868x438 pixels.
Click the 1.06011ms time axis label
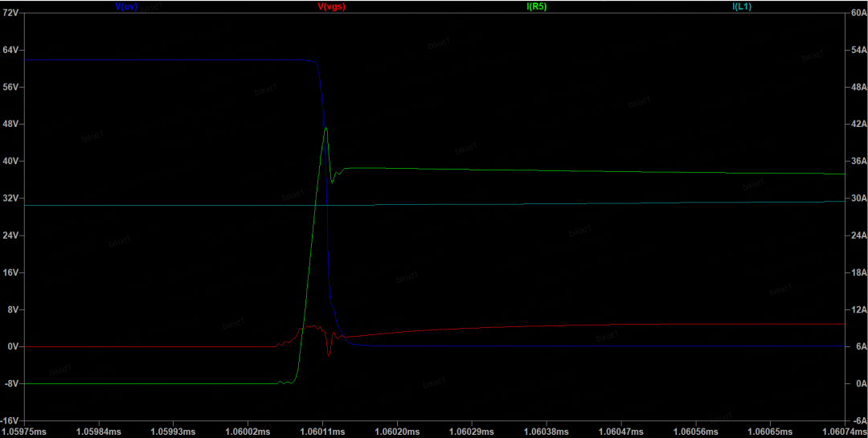[322, 431]
